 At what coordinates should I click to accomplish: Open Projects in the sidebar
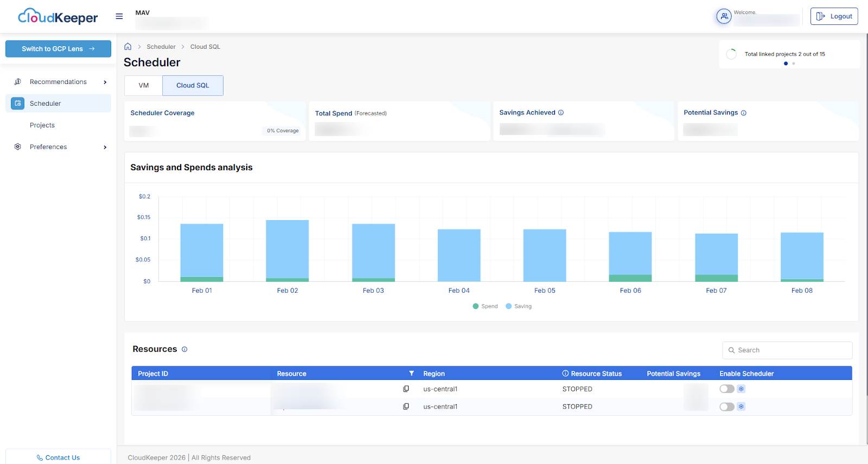42,125
